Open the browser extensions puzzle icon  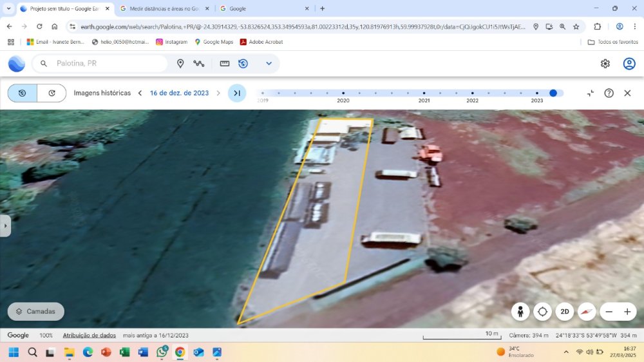(x=597, y=26)
